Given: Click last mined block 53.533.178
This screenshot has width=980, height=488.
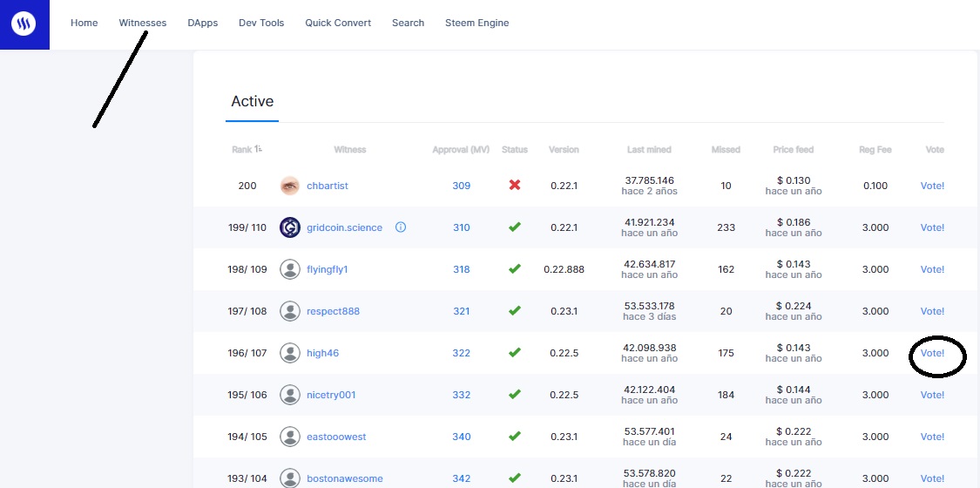Looking at the screenshot, I should [649, 306].
